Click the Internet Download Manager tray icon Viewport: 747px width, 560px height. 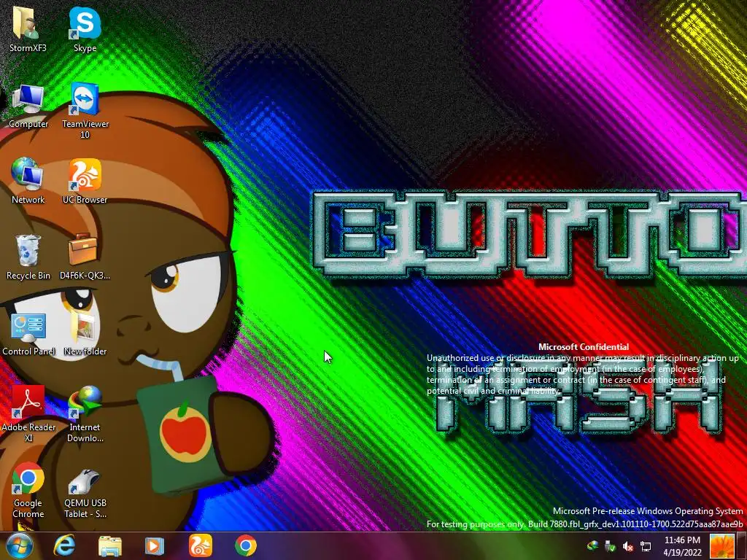click(592, 545)
